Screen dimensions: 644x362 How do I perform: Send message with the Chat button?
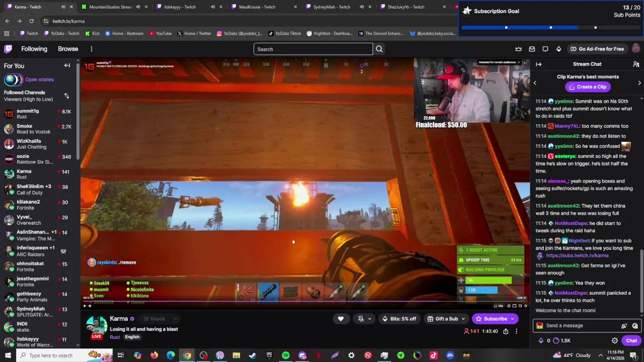click(x=631, y=340)
